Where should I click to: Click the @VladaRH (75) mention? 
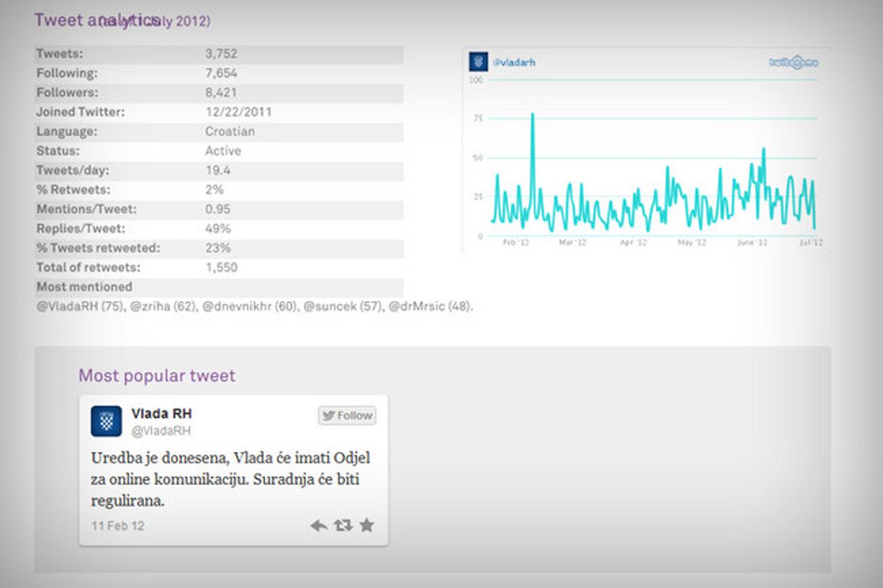point(79,307)
